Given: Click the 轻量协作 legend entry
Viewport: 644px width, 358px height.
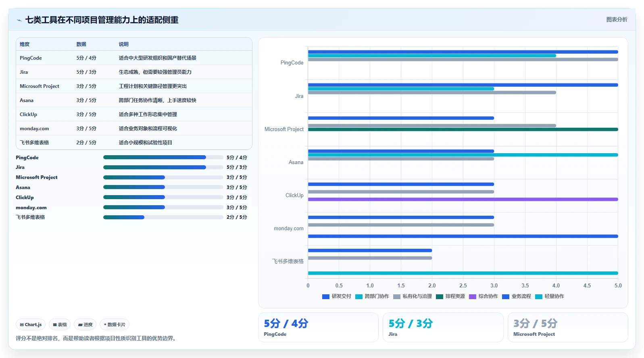Looking at the screenshot, I should (550, 296).
